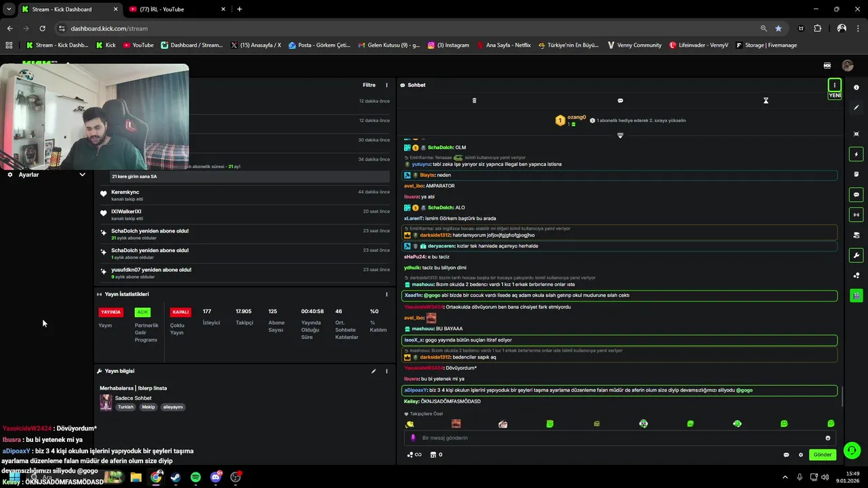
Task: Click the trash icon to clear chat
Action: pyautogui.click(x=474, y=100)
